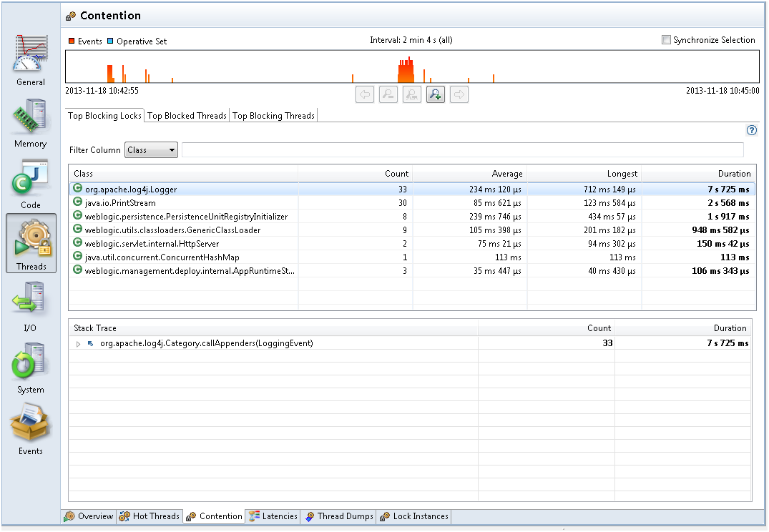Click the zoom in magnifier button

436,94
